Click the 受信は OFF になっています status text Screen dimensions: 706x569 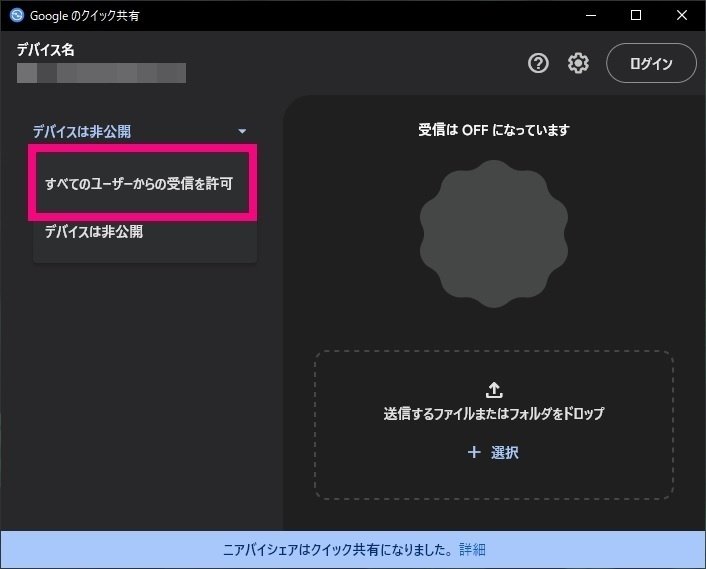click(494, 130)
